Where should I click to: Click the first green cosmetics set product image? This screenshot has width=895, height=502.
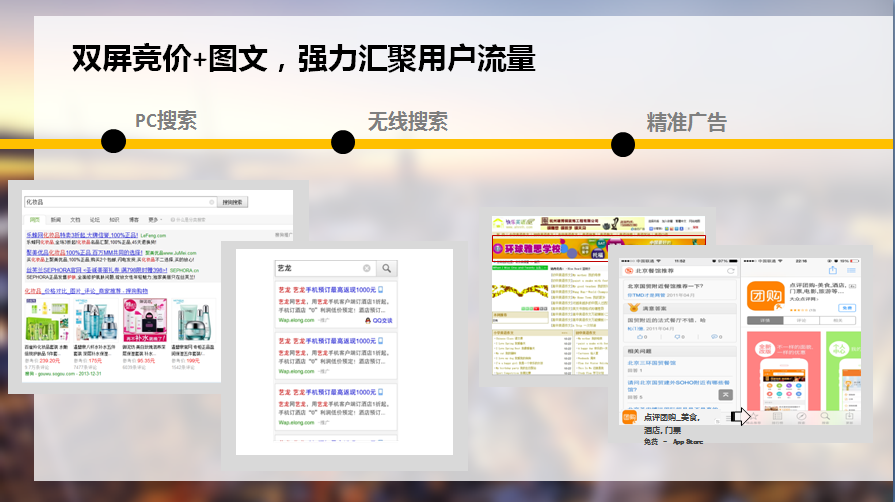(47, 320)
